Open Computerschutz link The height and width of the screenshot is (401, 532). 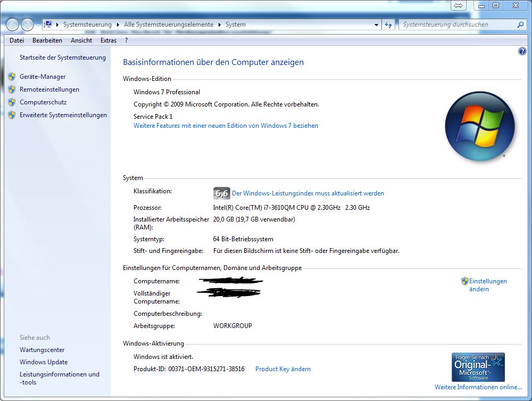coord(43,102)
